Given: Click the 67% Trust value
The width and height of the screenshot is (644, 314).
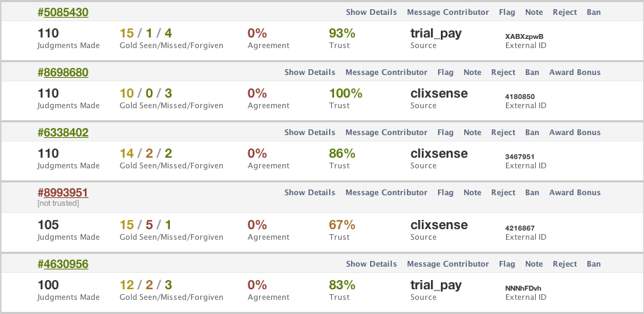Looking at the screenshot, I should 342,225.
